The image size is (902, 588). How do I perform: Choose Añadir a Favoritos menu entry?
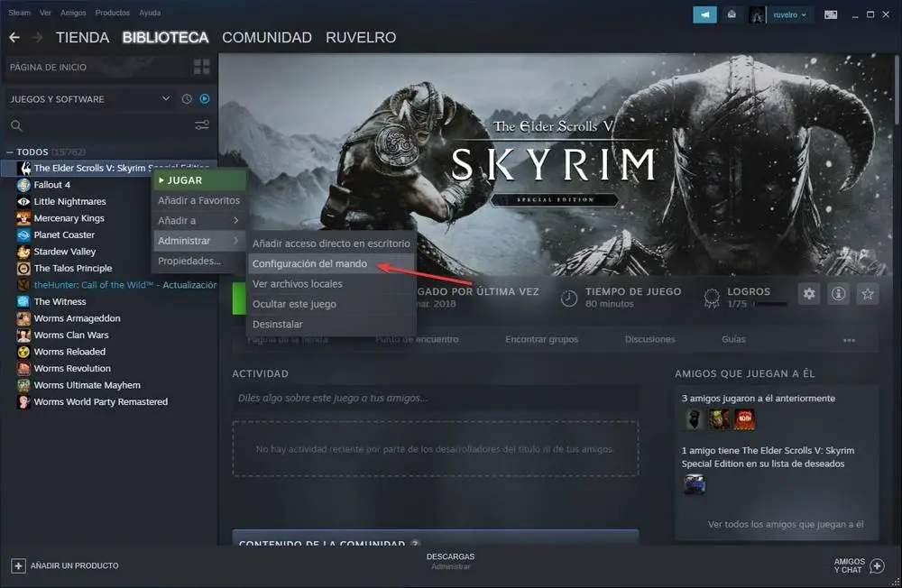199,200
